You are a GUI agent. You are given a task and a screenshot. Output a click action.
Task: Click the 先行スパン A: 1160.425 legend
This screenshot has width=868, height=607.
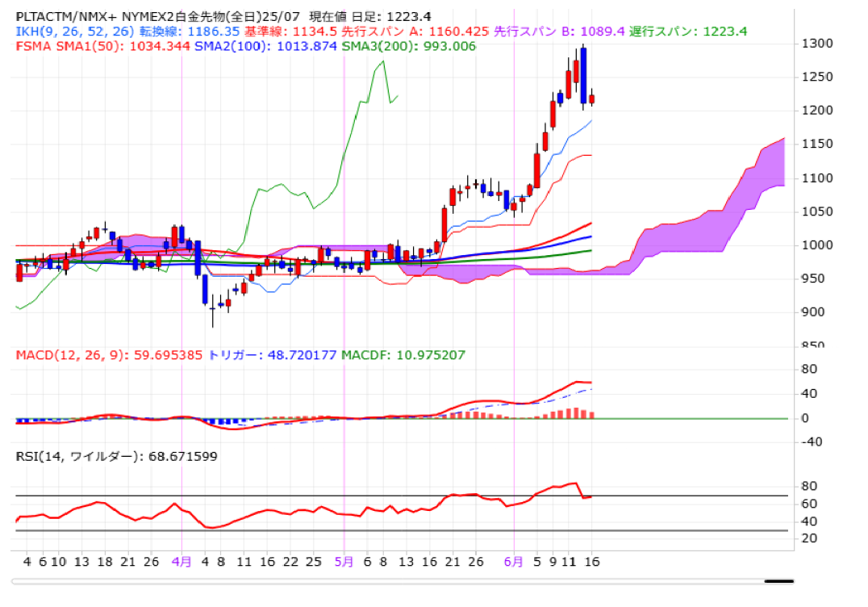(415, 31)
